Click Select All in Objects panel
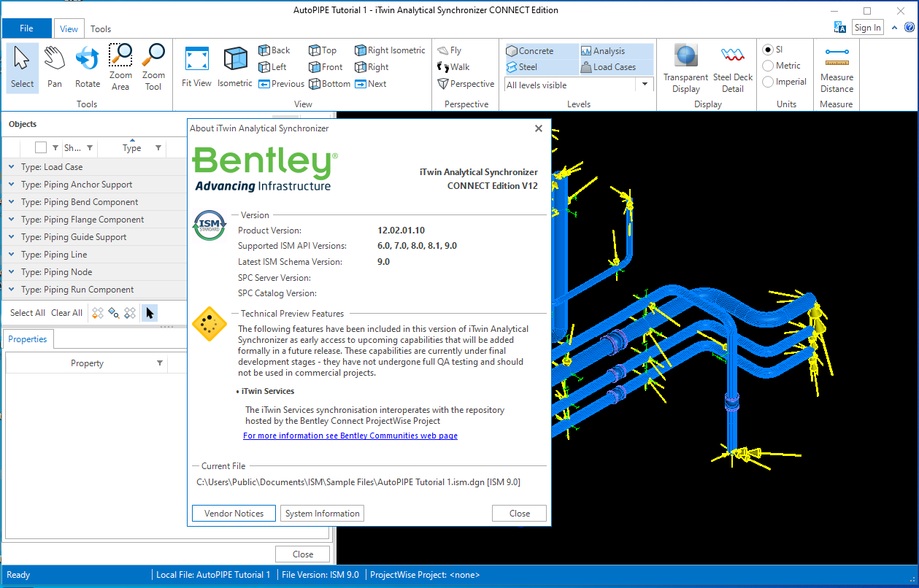 28,313
